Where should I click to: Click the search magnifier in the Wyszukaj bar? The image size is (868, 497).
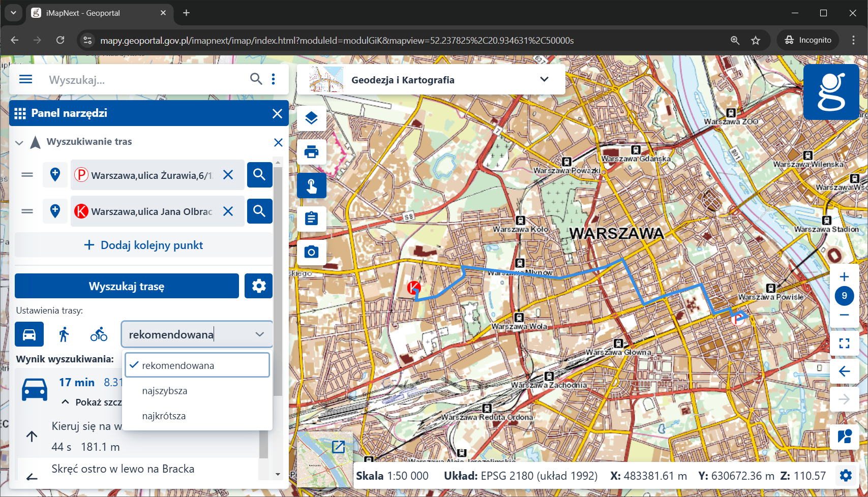256,79
